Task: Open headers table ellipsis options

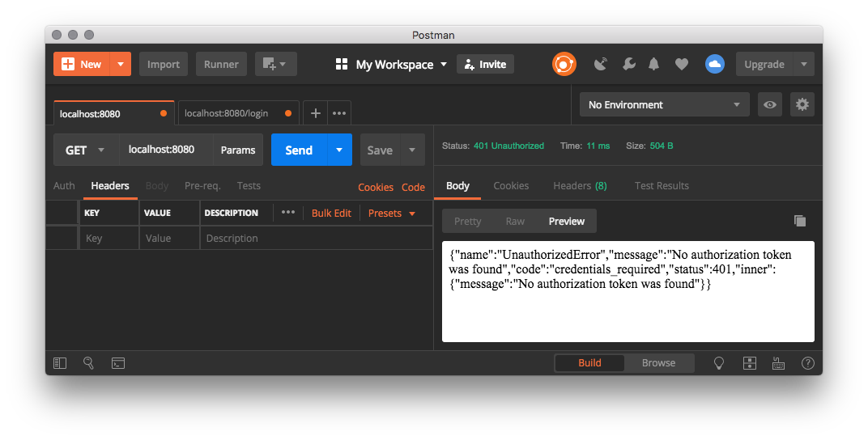Action: click(288, 212)
